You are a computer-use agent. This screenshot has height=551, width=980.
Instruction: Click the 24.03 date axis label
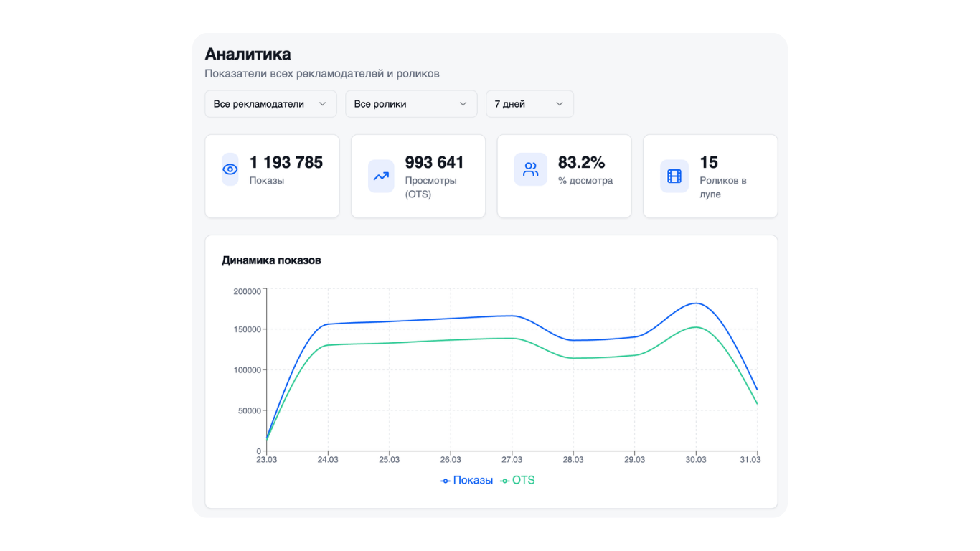point(328,460)
